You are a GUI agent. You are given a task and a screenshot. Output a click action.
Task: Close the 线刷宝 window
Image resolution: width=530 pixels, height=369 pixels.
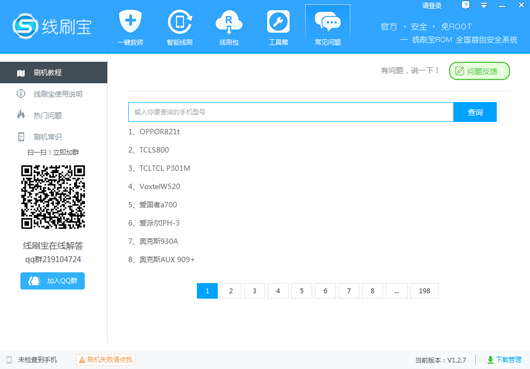pos(521,5)
